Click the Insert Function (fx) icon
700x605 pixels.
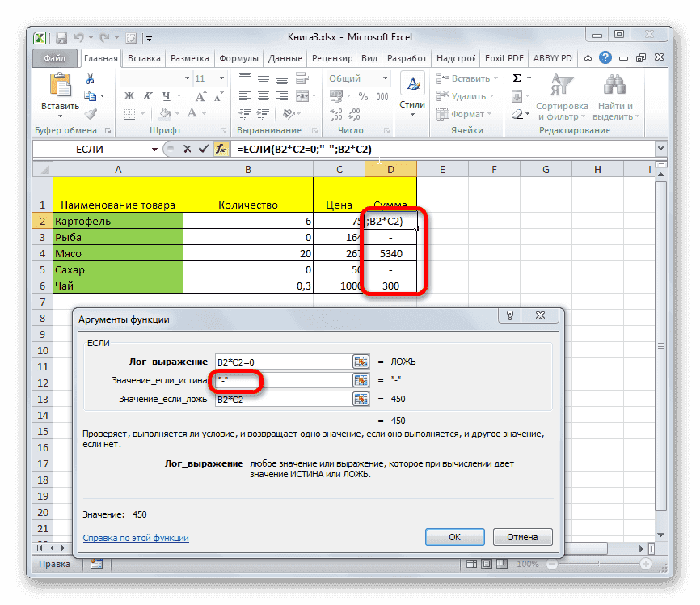[221, 150]
